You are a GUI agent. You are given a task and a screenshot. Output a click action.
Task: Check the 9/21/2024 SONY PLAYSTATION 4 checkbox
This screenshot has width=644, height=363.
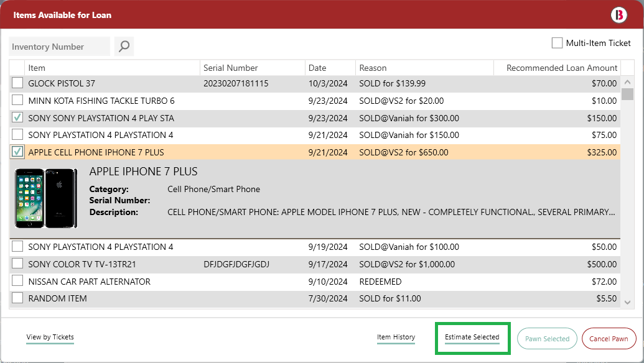[x=17, y=134]
